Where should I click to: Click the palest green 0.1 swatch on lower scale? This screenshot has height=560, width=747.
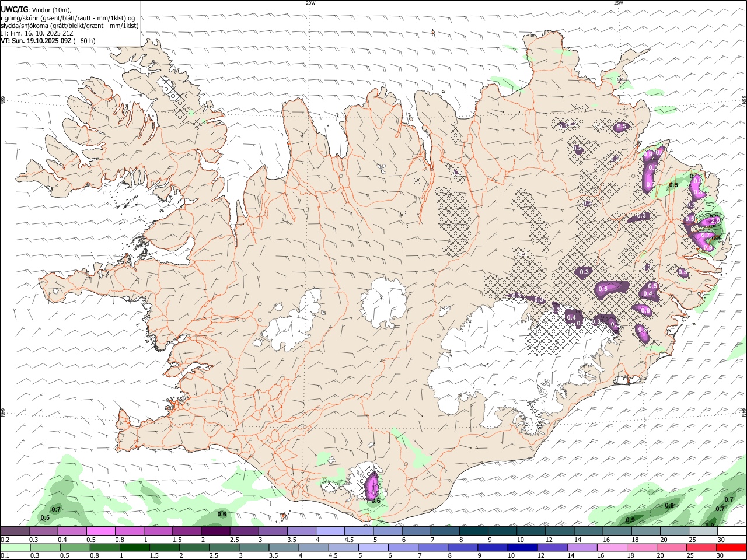click(15, 548)
